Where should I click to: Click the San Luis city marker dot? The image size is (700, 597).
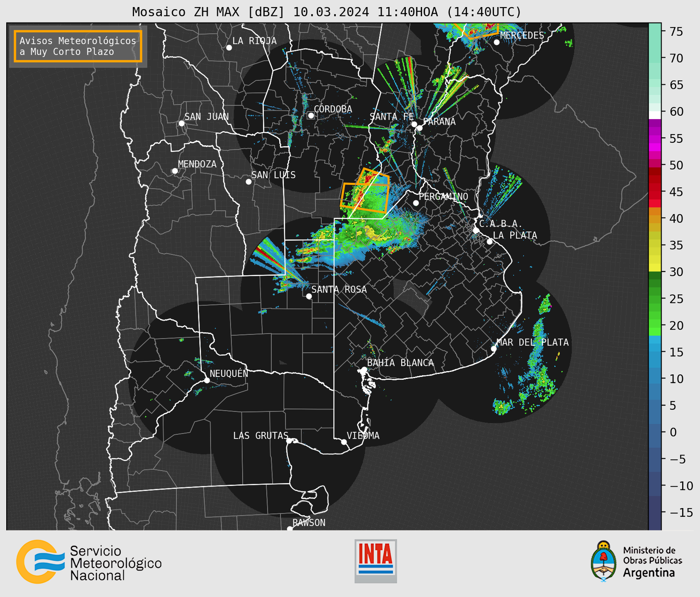point(249,182)
